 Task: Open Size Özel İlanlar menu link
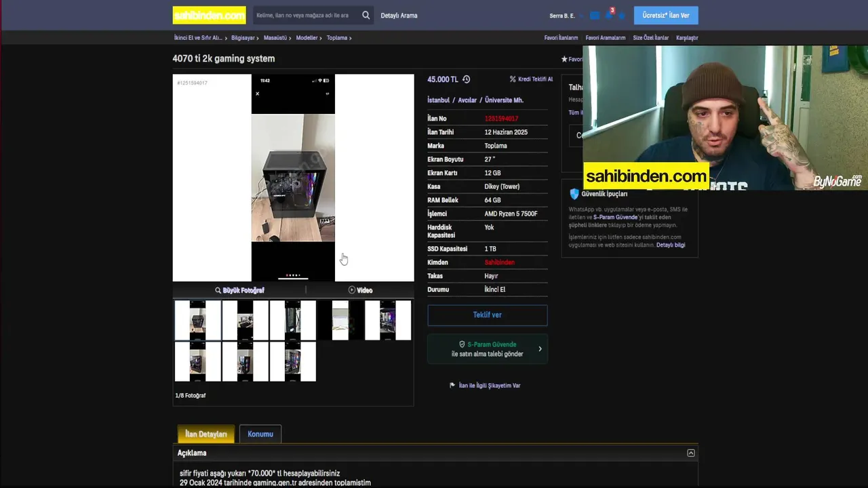(650, 38)
